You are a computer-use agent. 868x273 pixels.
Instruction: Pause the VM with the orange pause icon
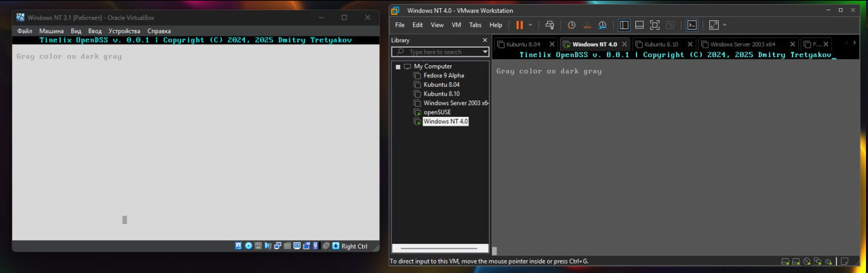coord(519,25)
